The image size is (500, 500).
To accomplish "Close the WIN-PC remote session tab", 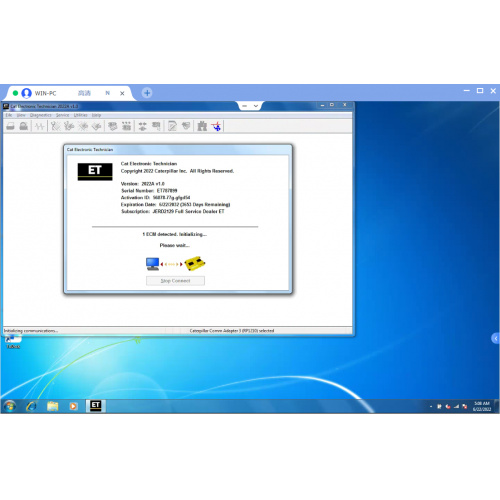I will [122, 93].
